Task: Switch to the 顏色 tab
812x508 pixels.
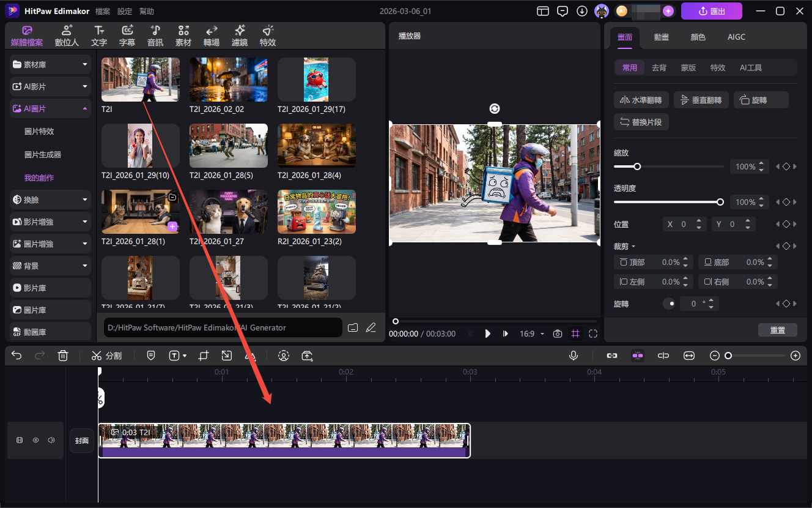Action: click(698, 37)
